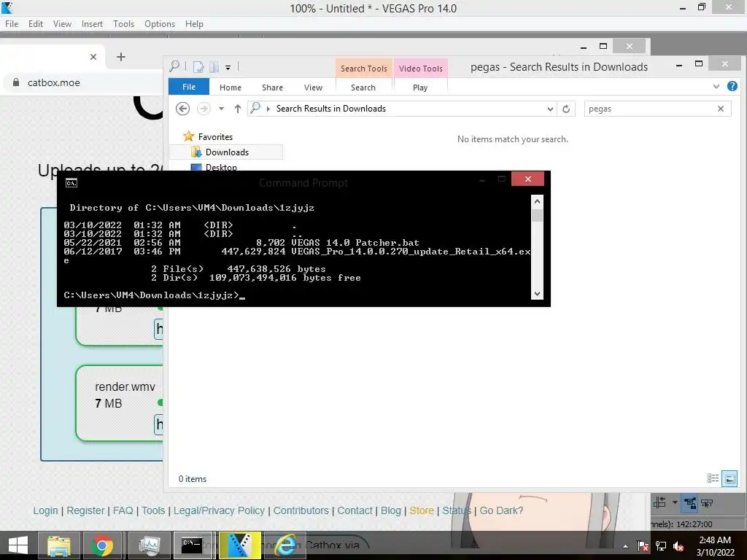Open the Register link on catbox
This screenshot has width=747, height=560.
(x=85, y=510)
